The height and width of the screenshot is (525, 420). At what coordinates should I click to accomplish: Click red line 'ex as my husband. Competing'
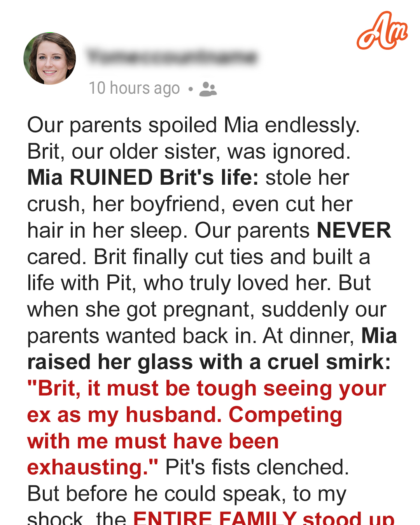coord(185,415)
